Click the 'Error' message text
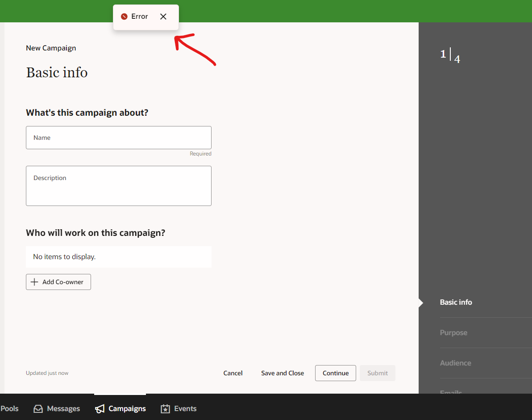The width and height of the screenshot is (532, 420). click(139, 16)
